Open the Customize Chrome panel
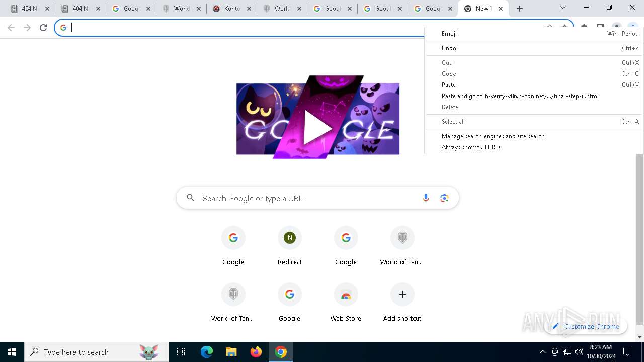The width and height of the screenshot is (644, 362). pyautogui.click(x=586, y=326)
